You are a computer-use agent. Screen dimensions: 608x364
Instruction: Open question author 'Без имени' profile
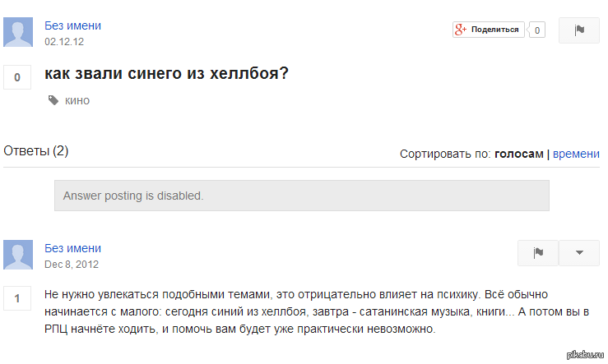72,25
